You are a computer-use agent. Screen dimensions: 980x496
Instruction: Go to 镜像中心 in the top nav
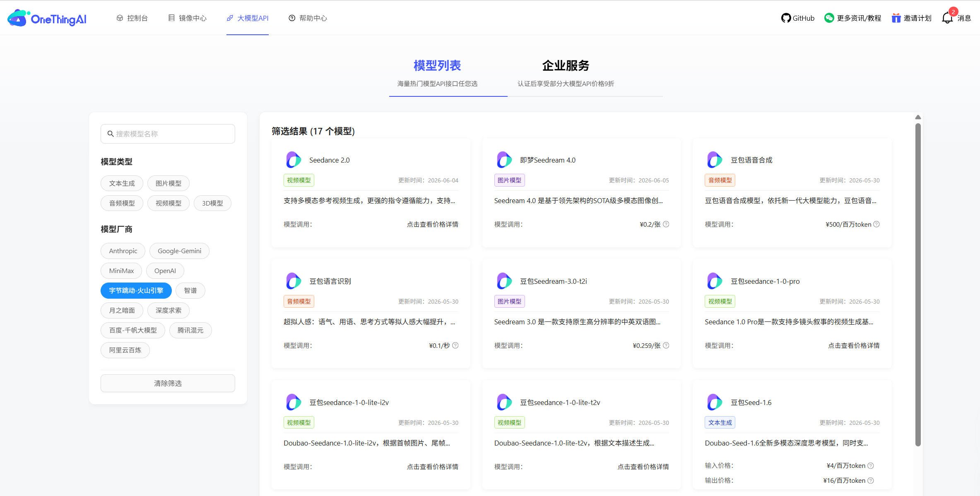pyautogui.click(x=187, y=18)
